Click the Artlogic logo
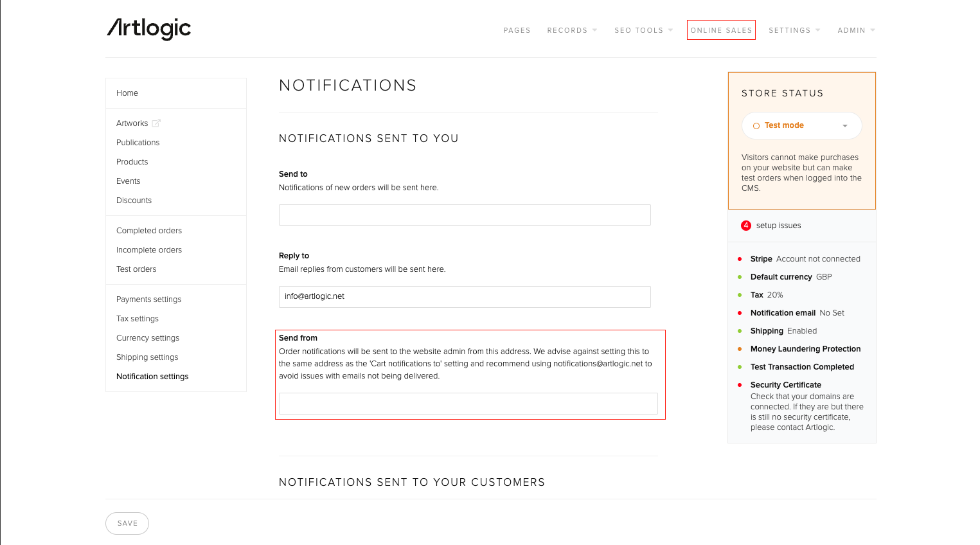Viewport: 980px width, 545px height. tap(148, 29)
